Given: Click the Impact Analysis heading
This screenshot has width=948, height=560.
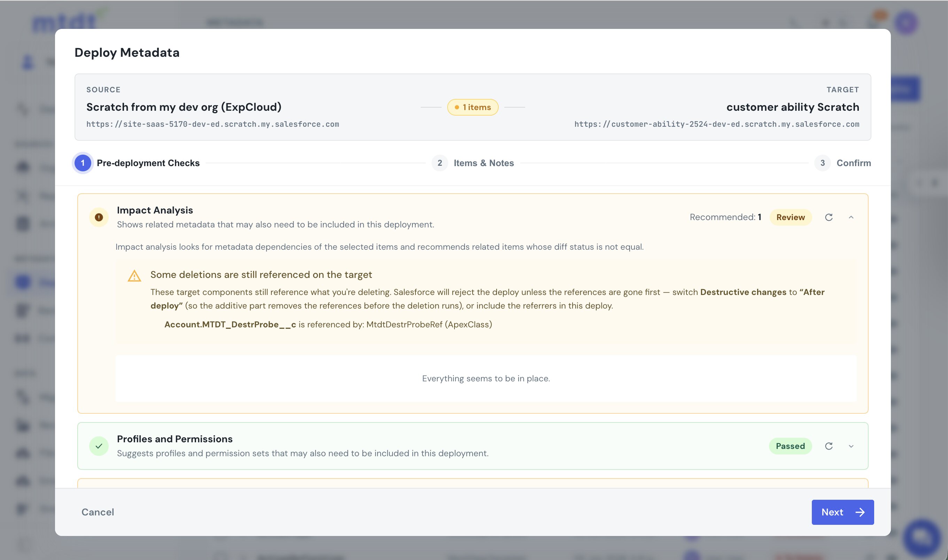Looking at the screenshot, I should (x=155, y=210).
